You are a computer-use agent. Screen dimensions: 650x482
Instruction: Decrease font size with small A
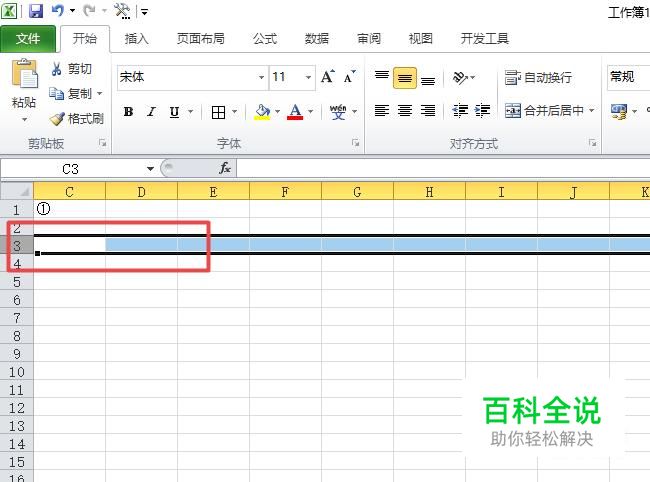point(350,77)
